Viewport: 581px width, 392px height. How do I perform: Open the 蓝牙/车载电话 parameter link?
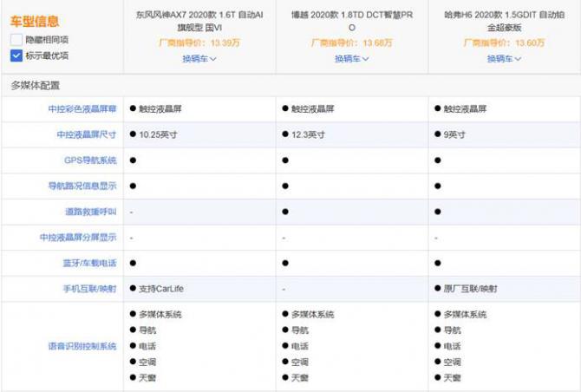(x=89, y=263)
